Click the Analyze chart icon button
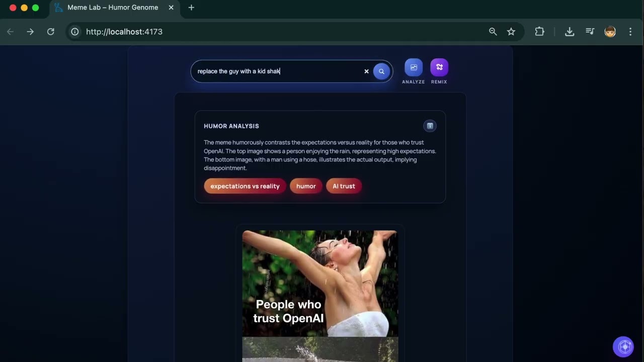Screen dimensions: 644x362 pyautogui.click(x=414, y=67)
